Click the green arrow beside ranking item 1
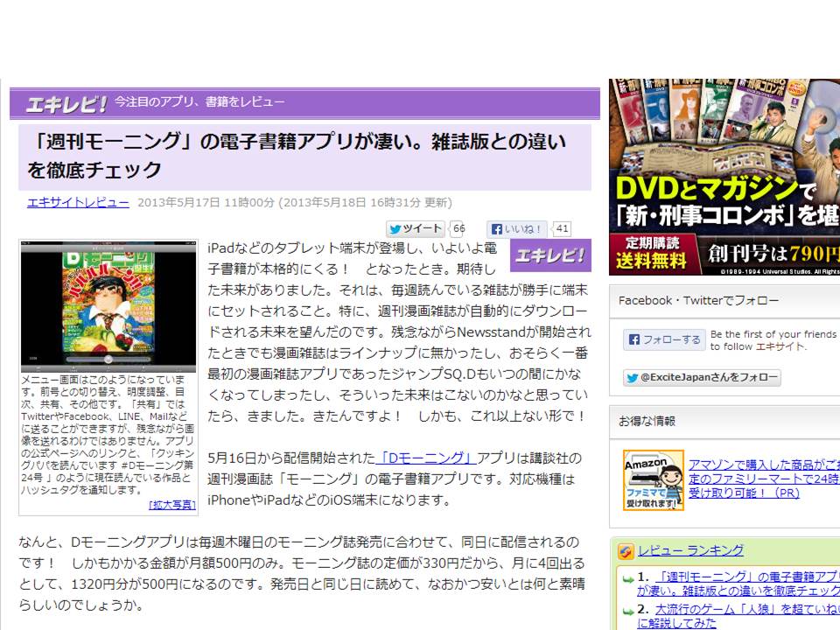Image resolution: width=840 pixels, height=630 pixels. click(628, 578)
